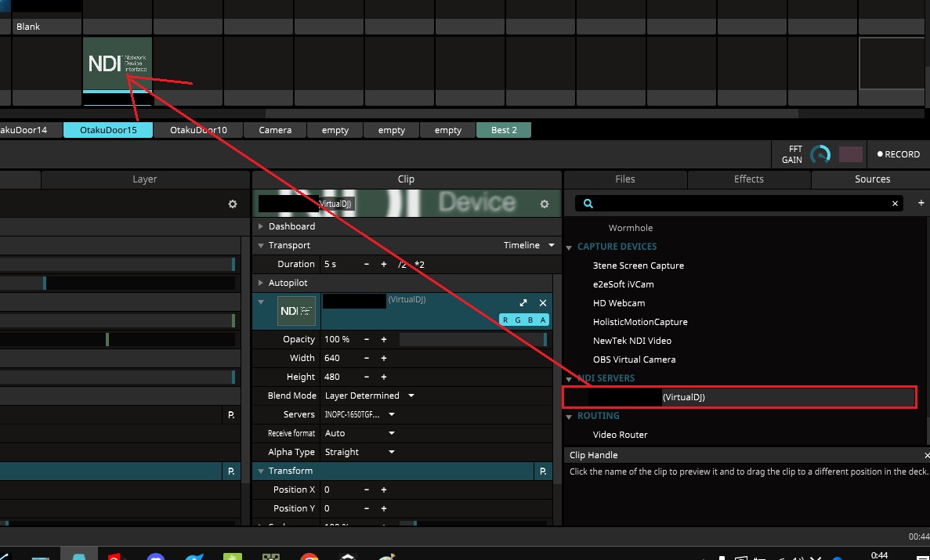Switch to the Layer tab
Image resolution: width=930 pixels, height=560 pixels.
pyautogui.click(x=145, y=179)
